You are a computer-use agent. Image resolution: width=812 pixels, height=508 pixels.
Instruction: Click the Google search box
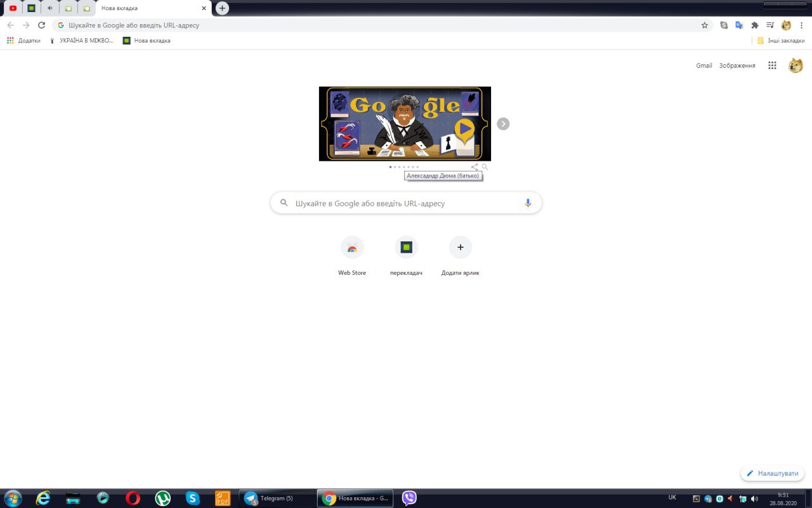coord(406,203)
